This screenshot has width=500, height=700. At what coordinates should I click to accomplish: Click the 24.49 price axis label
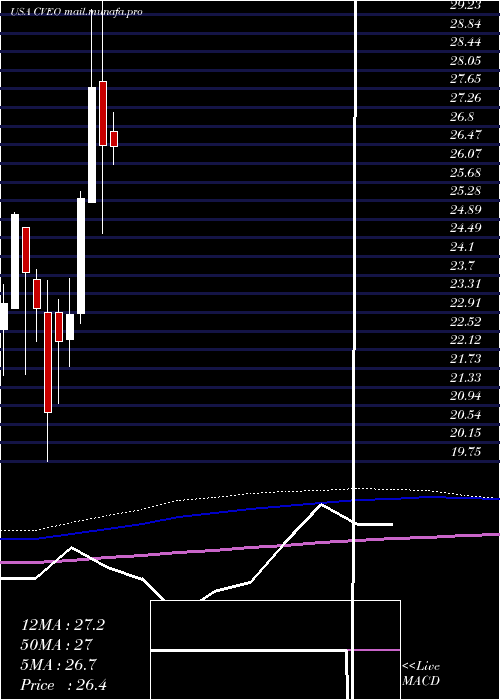[x=465, y=228]
